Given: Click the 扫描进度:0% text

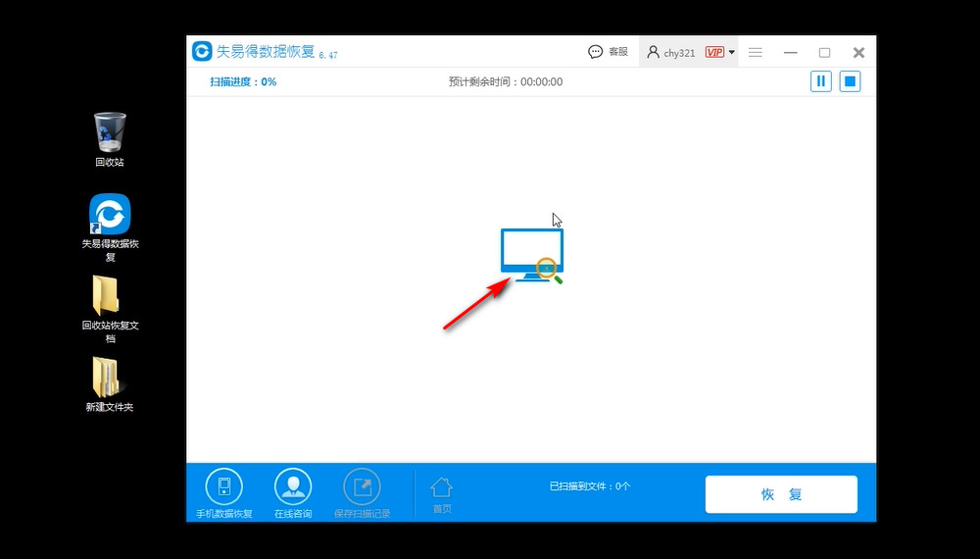Looking at the screenshot, I should (243, 82).
